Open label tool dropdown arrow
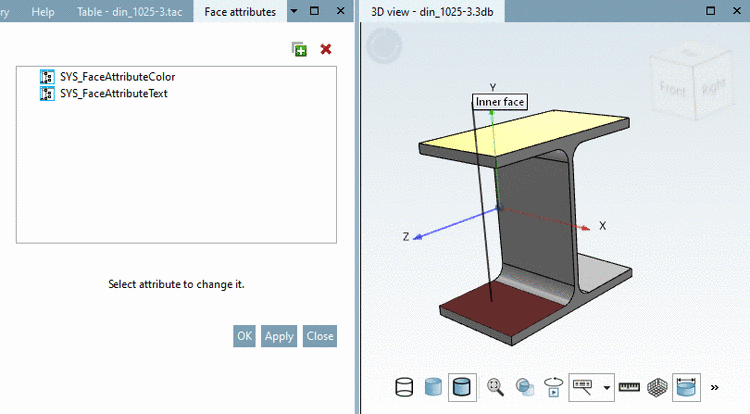Image resolution: width=750 pixels, height=414 pixels. [607, 388]
